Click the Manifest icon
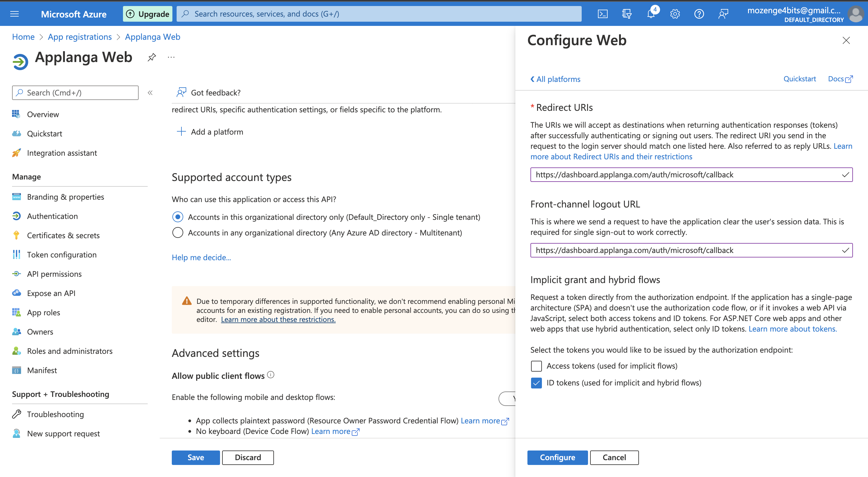The image size is (868, 477). pos(16,370)
